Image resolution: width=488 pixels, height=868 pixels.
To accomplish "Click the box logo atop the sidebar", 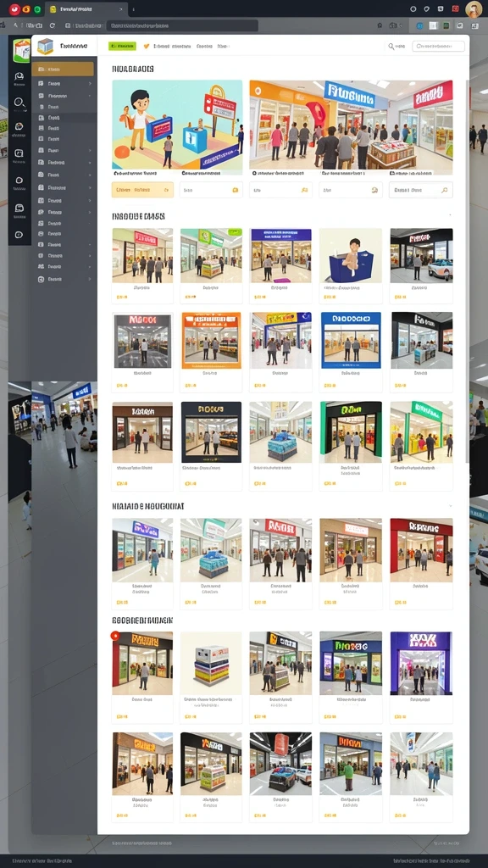I will click(x=45, y=47).
